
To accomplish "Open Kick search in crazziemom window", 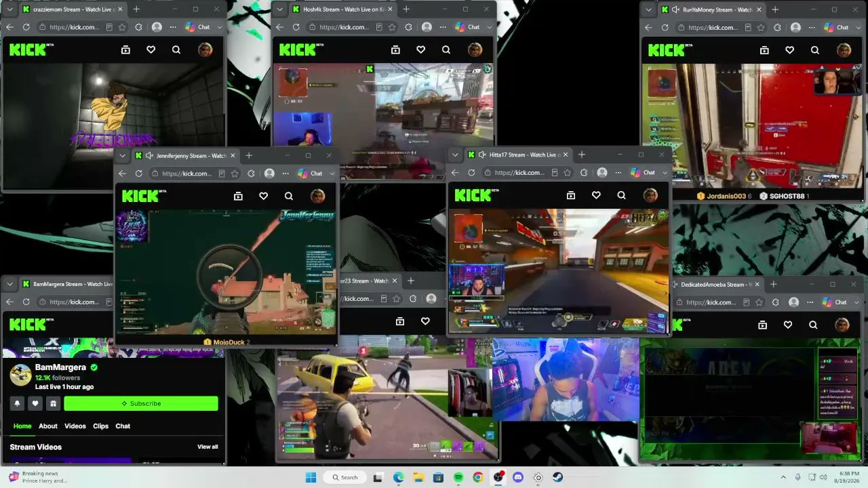I will point(176,49).
